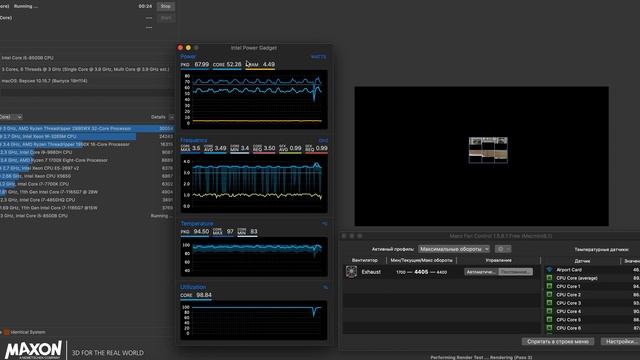640x360 pixels.
Task: Click the greyed-out Start button in Cinebench
Action: pyautogui.click(x=166, y=18)
